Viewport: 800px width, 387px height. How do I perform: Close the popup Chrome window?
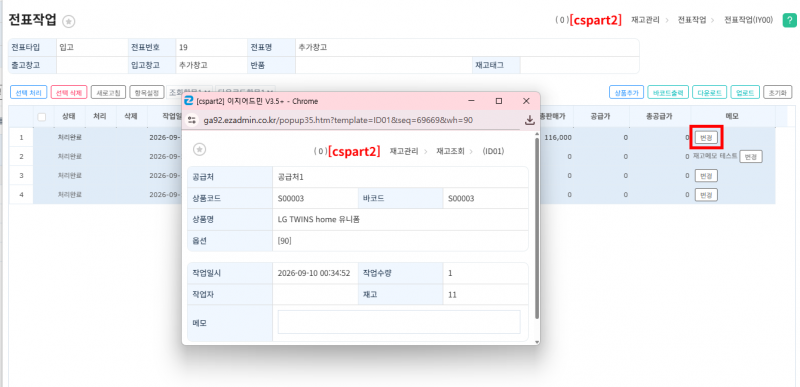tap(527, 101)
